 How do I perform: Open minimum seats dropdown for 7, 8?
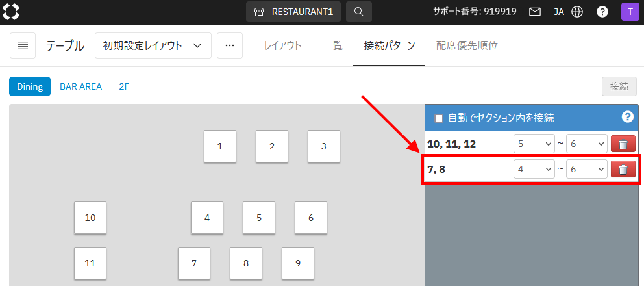tap(534, 169)
